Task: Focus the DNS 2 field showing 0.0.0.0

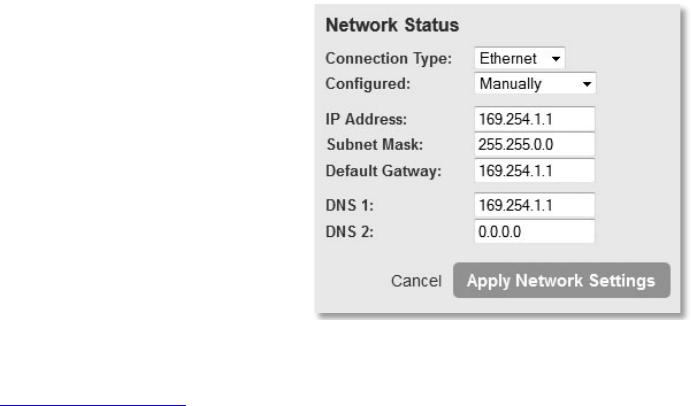Action: [x=534, y=230]
